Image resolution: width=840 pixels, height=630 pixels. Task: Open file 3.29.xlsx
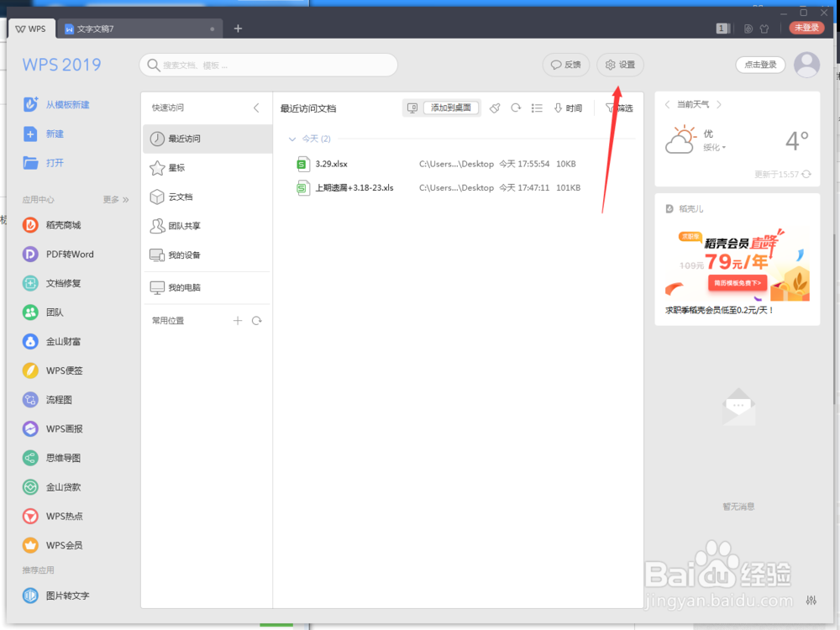point(332,164)
